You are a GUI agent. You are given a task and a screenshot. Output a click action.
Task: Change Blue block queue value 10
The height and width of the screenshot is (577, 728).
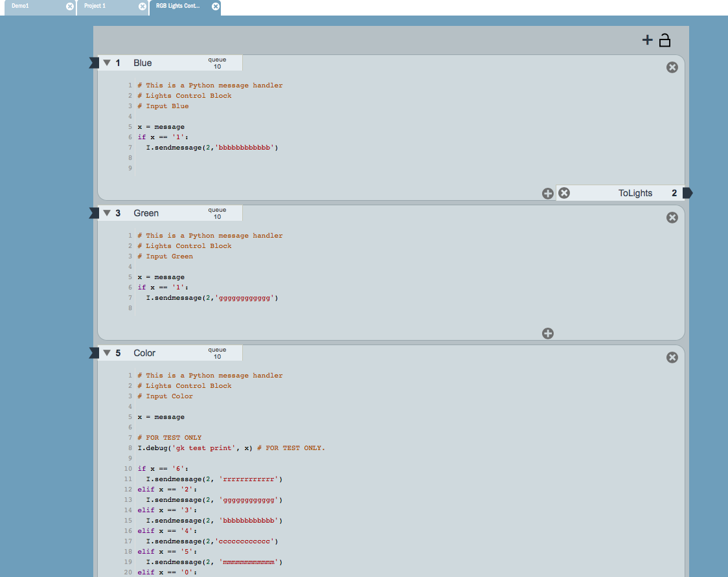pyautogui.click(x=217, y=67)
